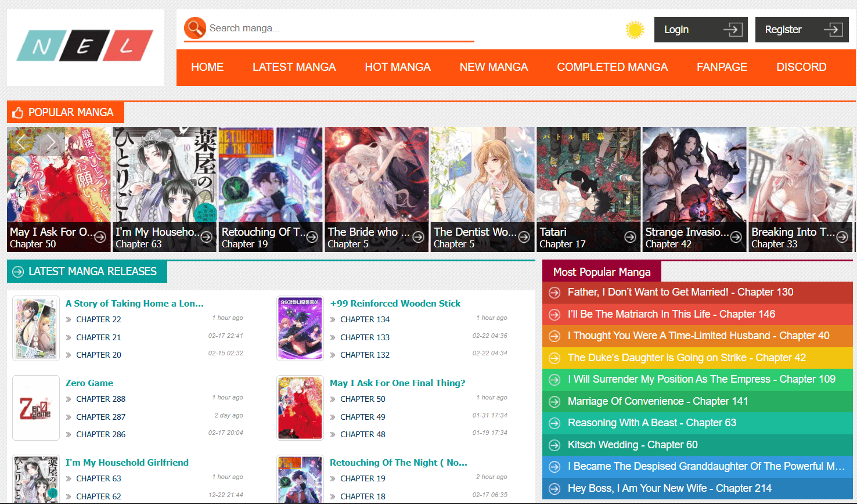This screenshot has width=857, height=504.
Task: Click arrow icon on Breaking Into T... card
Action: click(x=842, y=237)
